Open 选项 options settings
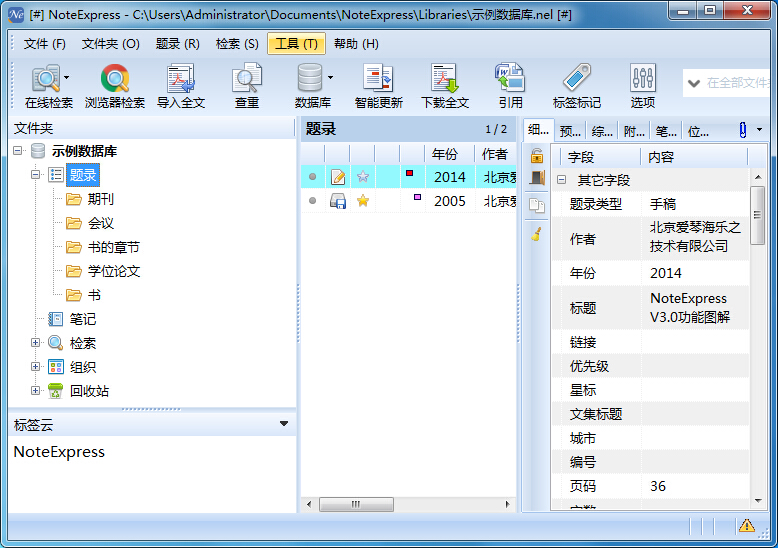This screenshot has height=548, width=778. [x=643, y=85]
